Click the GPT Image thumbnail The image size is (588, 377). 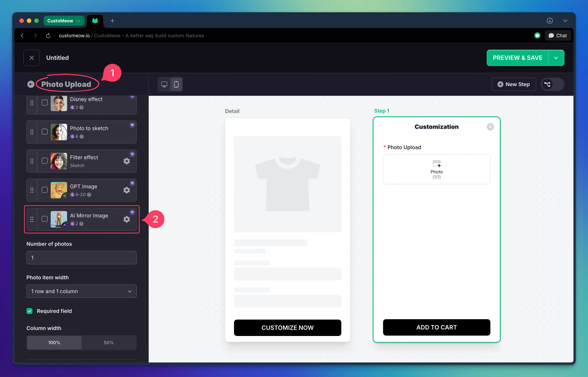(x=59, y=190)
